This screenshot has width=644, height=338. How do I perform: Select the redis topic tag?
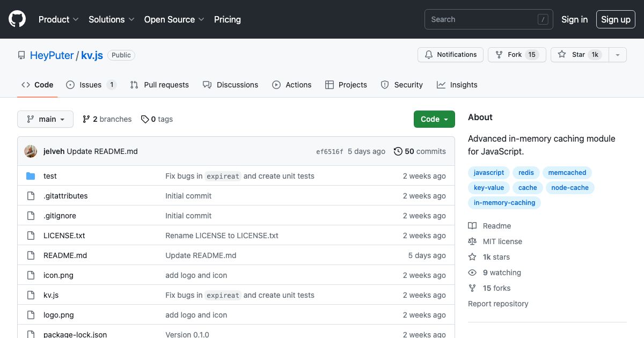coord(526,172)
